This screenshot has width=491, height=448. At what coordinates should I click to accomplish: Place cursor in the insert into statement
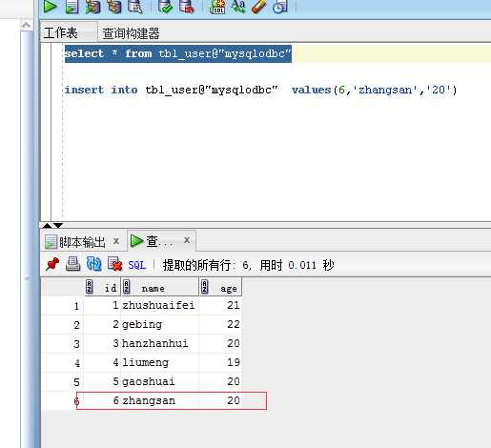point(260,90)
